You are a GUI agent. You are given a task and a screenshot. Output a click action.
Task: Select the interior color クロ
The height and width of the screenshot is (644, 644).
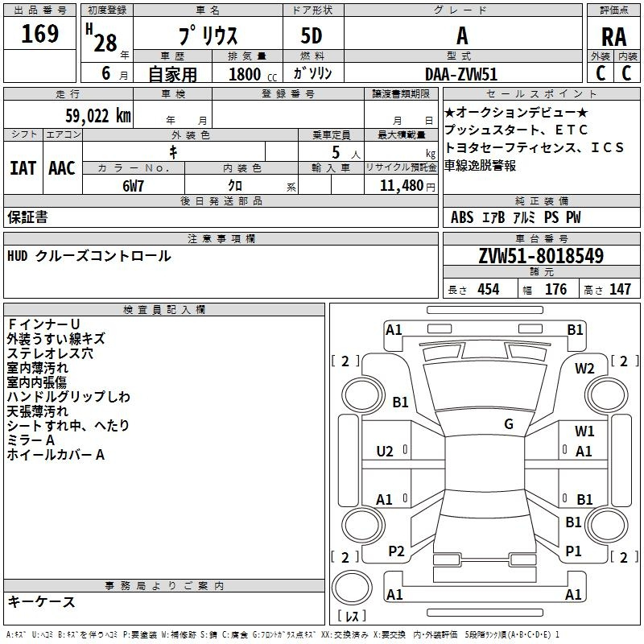(235, 185)
